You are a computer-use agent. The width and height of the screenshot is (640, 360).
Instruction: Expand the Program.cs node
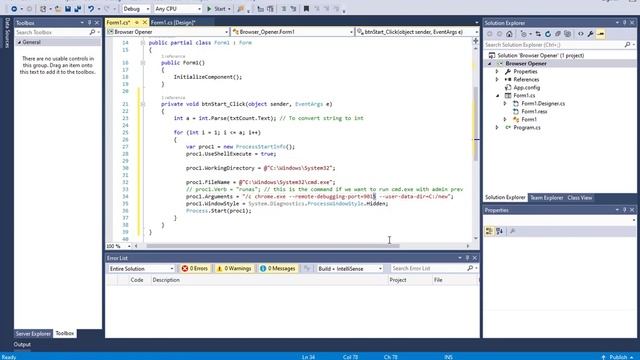tap(497, 128)
